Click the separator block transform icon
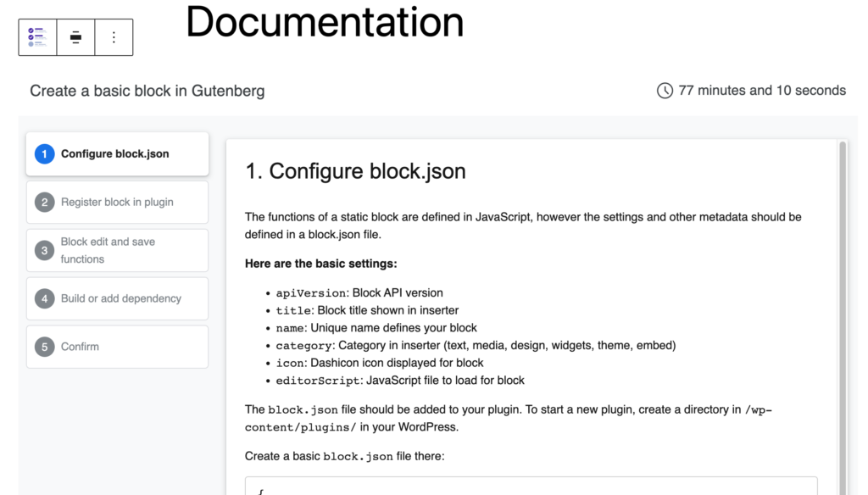The height and width of the screenshot is (495, 868). tap(75, 36)
